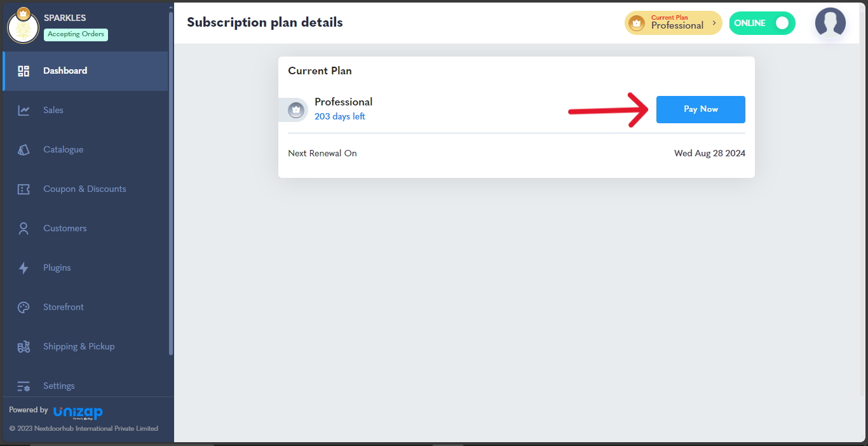868x446 pixels.
Task: Click the Catalogue icon in sidebar
Action: [24, 150]
